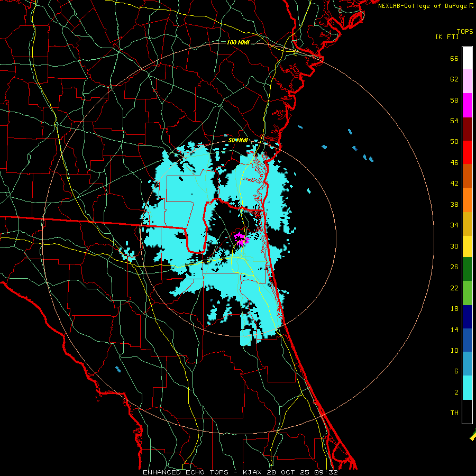Select the dark green legend swatch
Image resolution: width=476 pixels, height=476 pixels.
tap(467, 269)
